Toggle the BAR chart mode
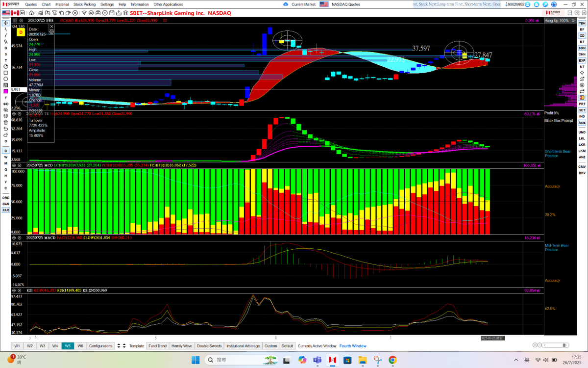This screenshot has height=368, width=588. click(6, 204)
